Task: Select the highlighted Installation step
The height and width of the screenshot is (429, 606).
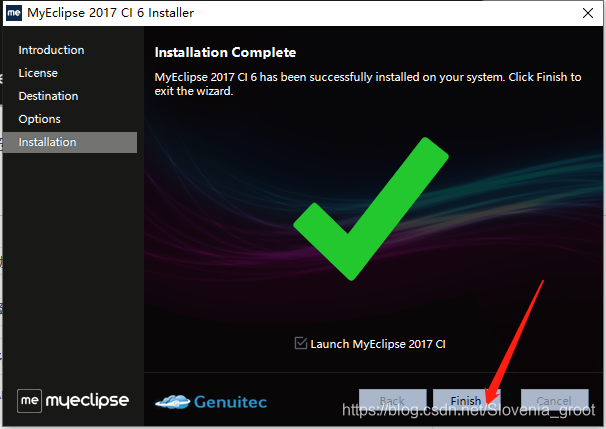Action: [70, 142]
